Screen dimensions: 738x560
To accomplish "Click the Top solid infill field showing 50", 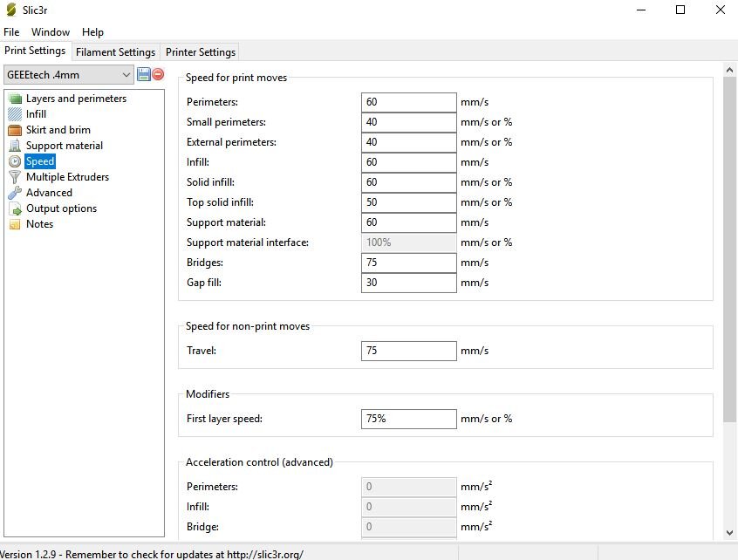I will 408,202.
